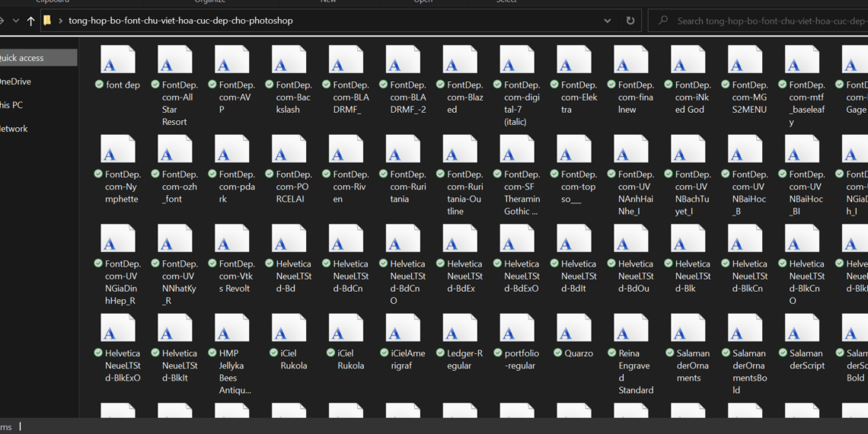Open the Quarzo font file
This screenshot has width=868, height=434.
[574, 327]
